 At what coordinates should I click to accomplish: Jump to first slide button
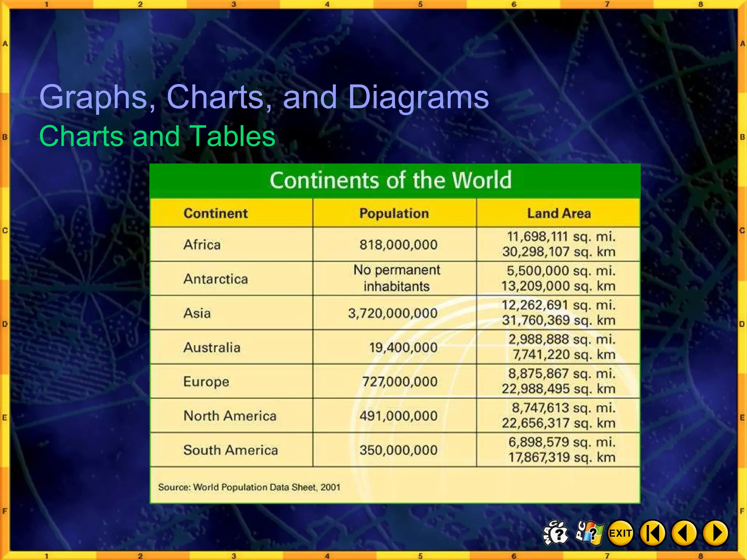(x=653, y=533)
